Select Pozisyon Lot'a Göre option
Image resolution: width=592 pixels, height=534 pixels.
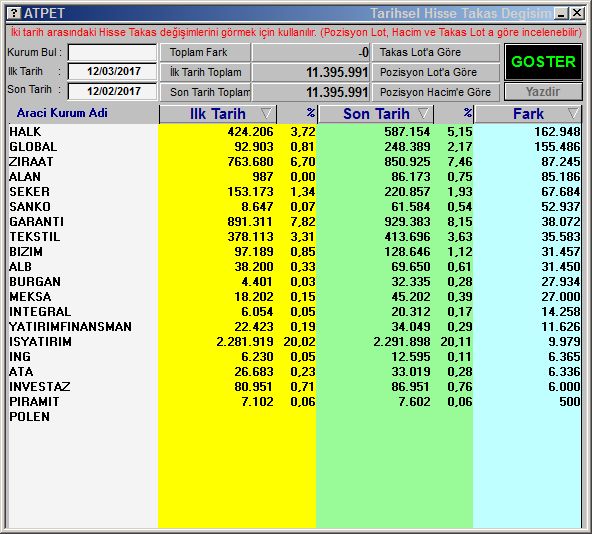436,72
